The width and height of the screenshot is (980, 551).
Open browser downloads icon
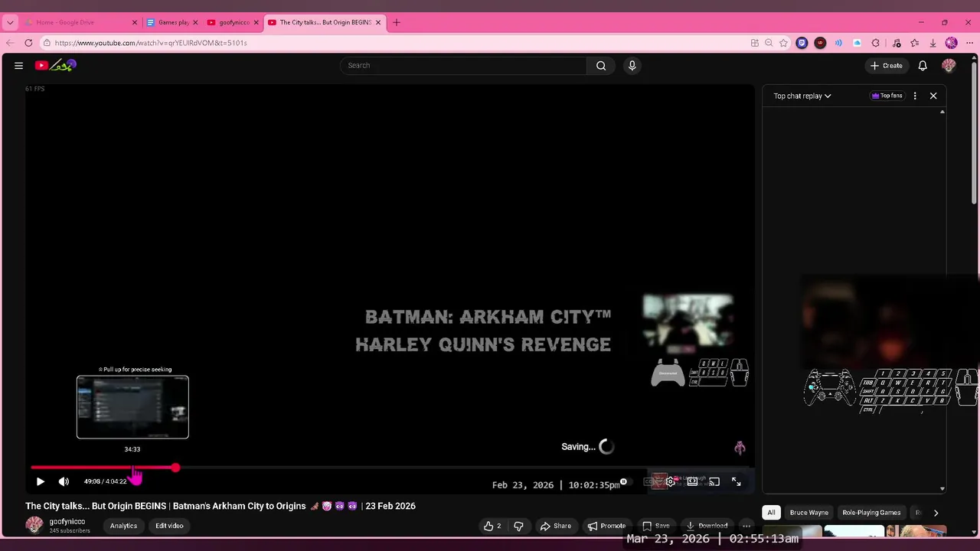933,43
